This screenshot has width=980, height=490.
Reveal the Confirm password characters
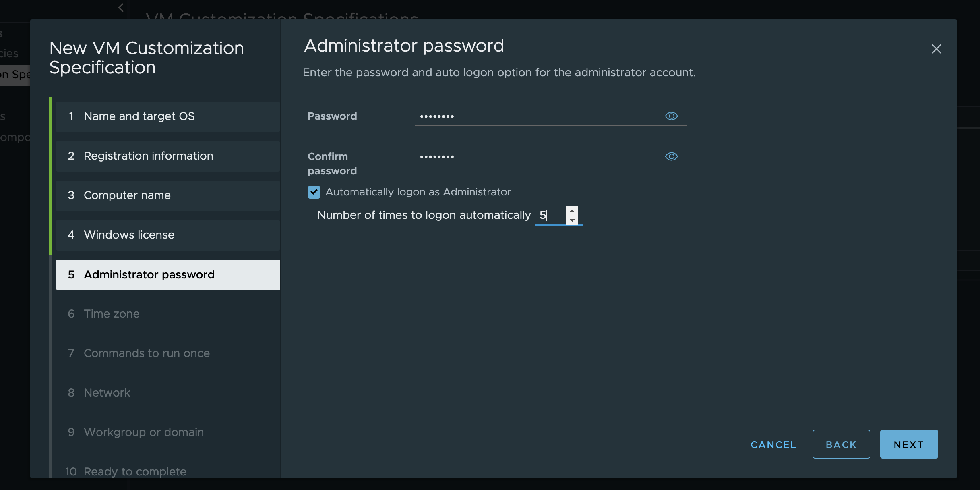pyautogui.click(x=671, y=156)
